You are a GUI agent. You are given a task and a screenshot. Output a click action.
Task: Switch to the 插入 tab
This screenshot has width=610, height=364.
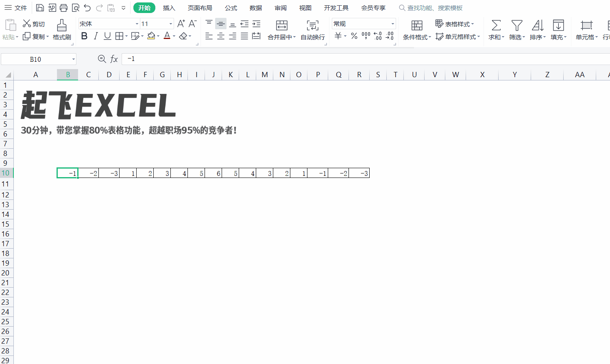coord(169,8)
